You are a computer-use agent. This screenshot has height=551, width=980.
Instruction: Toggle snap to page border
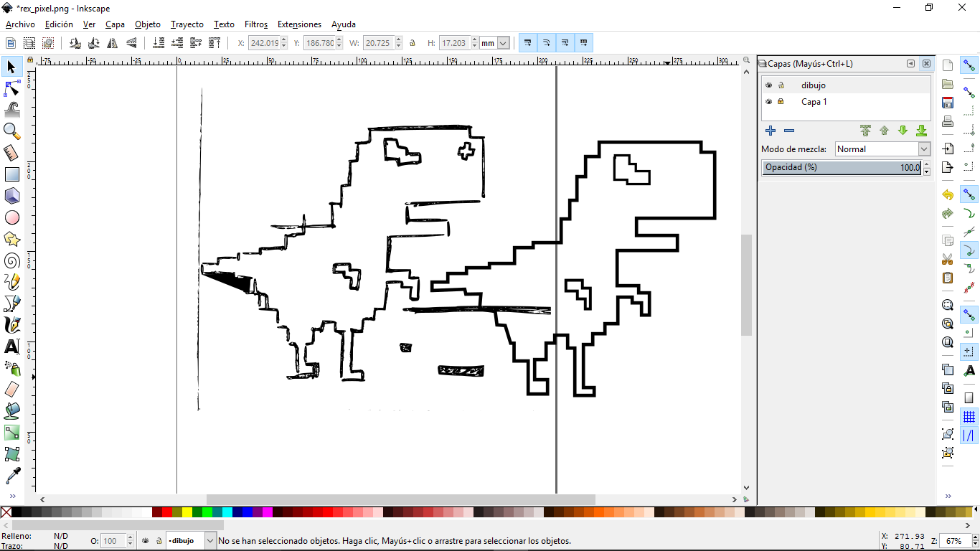pos(969,398)
